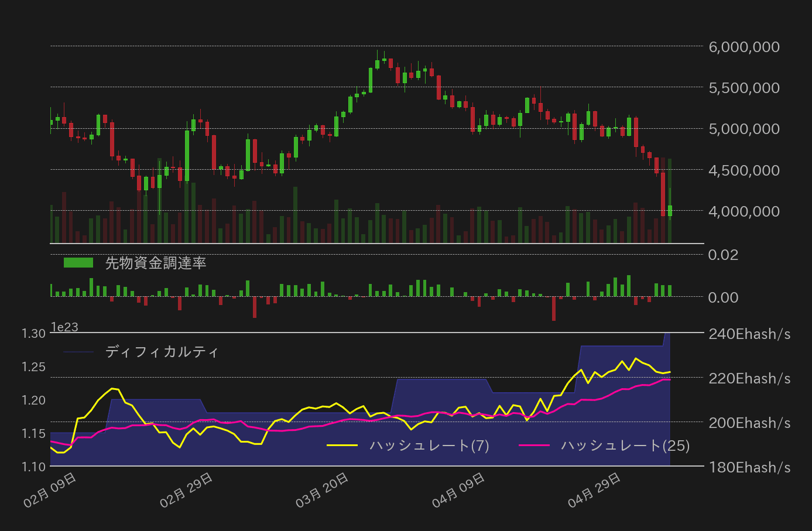Click the ハッシュレート(25) legend text
The image size is (812, 531).
click(624, 445)
